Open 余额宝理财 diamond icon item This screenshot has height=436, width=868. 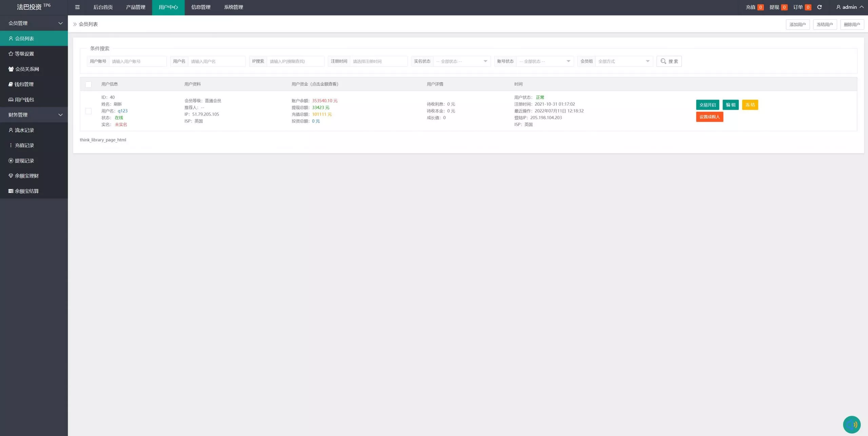point(26,176)
